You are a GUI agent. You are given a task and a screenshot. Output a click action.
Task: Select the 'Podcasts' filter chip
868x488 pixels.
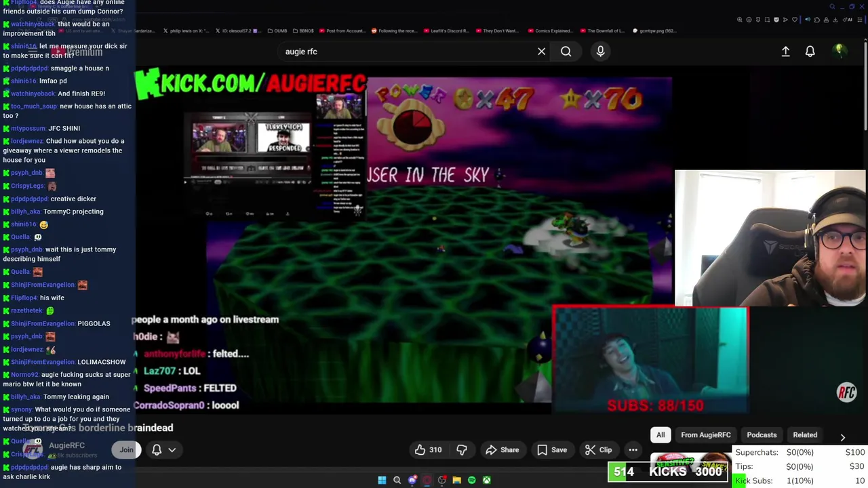(x=762, y=435)
